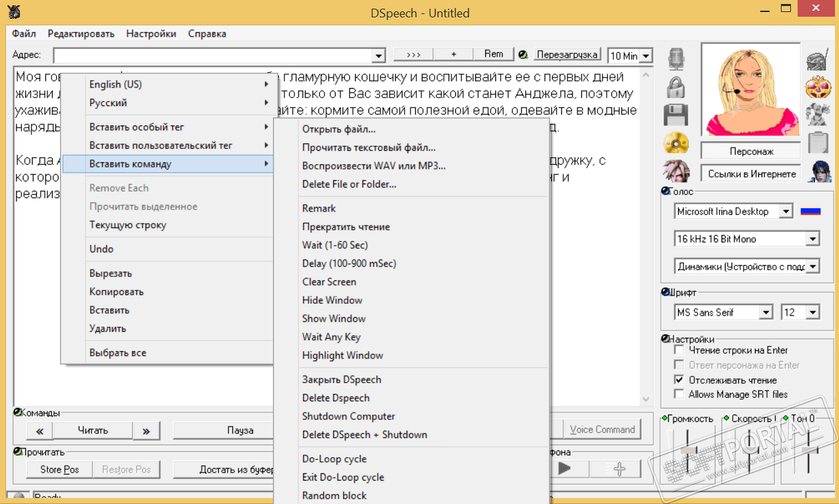The width and height of the screenshot is (839, 504).
Task: Click the Store Pos button
Action: pyautogui.click(x=59, y=469)
